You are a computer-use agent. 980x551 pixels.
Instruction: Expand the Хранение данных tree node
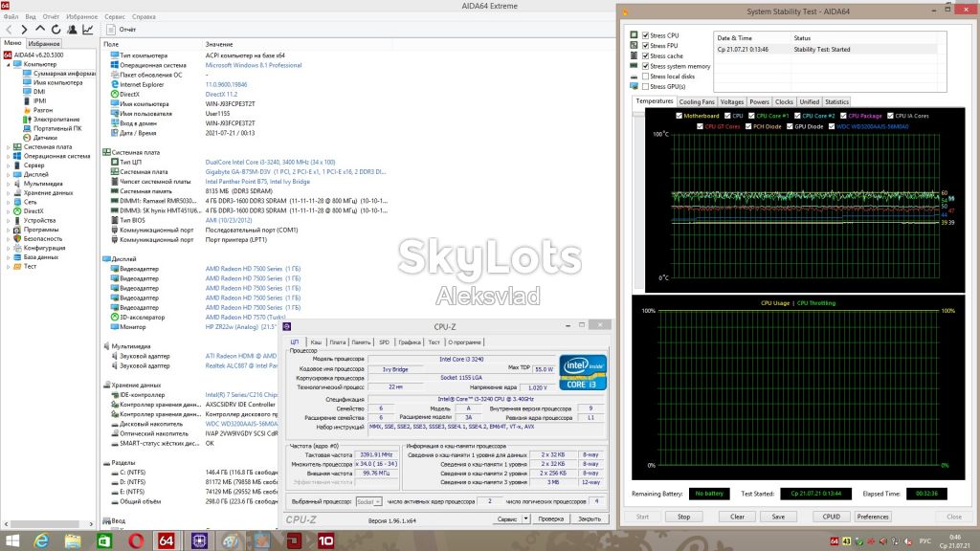point(9,193)
